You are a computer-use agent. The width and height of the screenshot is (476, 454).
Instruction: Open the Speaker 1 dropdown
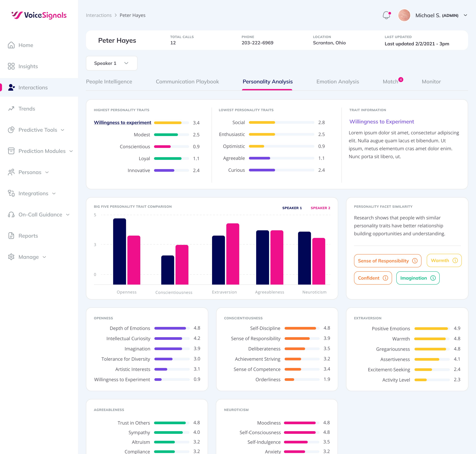pyautogui.click(x=111, y=63)
